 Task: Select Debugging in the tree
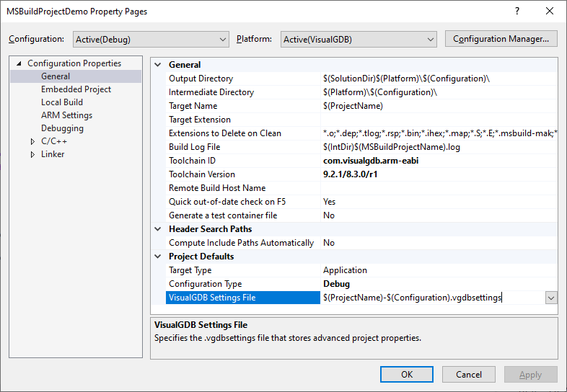pyautogui.click(x=62, y=128)
